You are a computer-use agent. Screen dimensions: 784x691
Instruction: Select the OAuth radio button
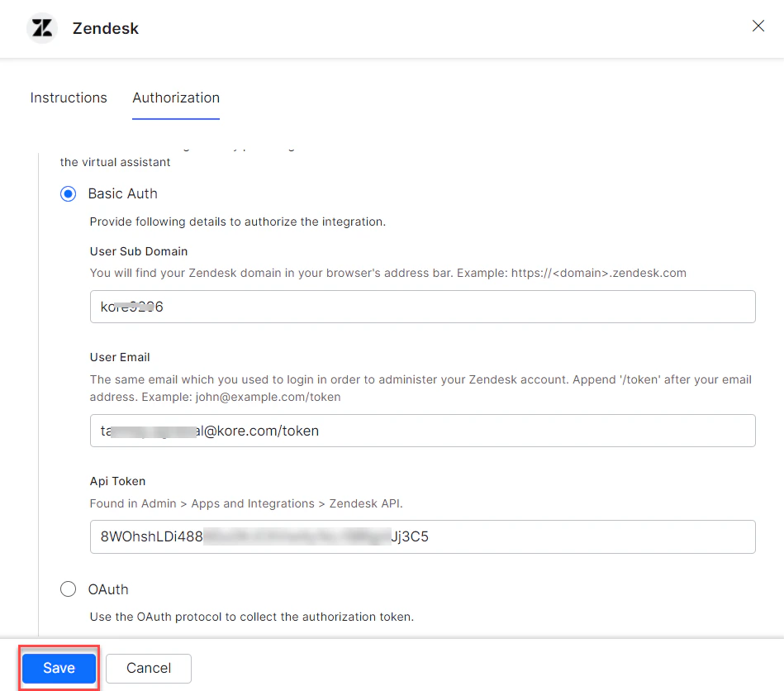pos(68,589)
